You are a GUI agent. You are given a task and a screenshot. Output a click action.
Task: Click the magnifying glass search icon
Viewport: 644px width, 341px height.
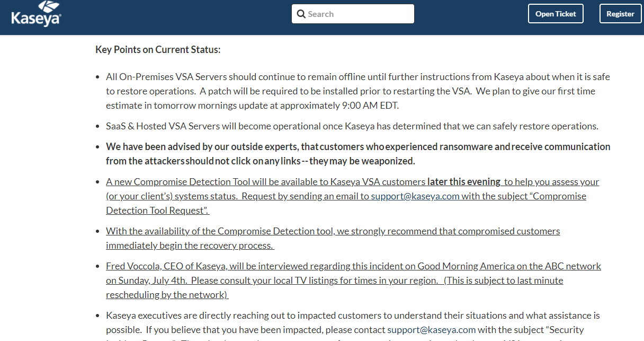pos(301,14)
